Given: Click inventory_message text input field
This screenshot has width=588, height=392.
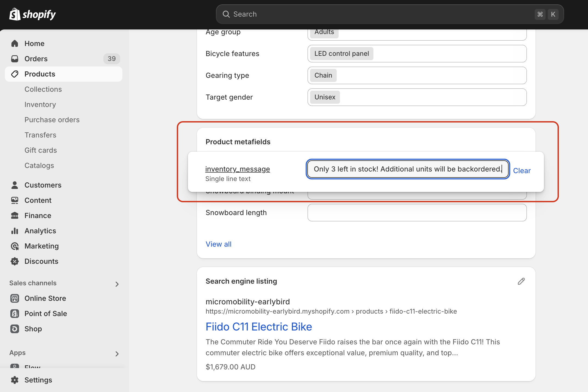Looking at the screenshot, I should pyautogui.click(x=408, y=169).
